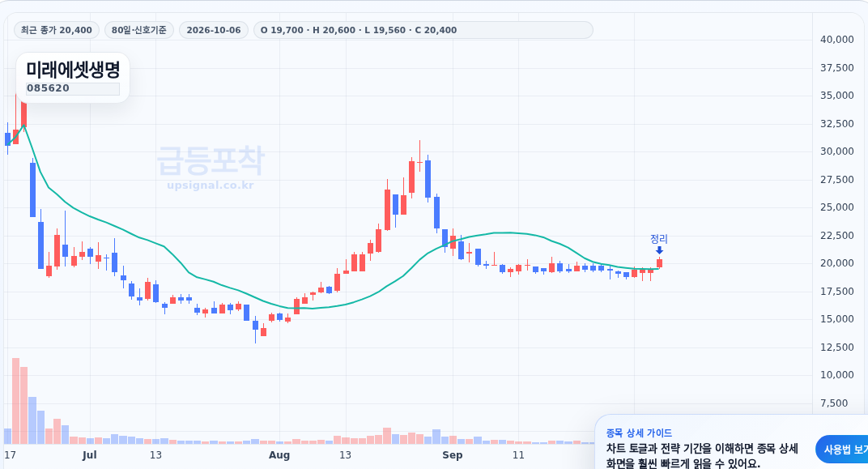Open the 사용법 보기 guide button
Viewport: 868px width, 469px height.
(842, 450)
